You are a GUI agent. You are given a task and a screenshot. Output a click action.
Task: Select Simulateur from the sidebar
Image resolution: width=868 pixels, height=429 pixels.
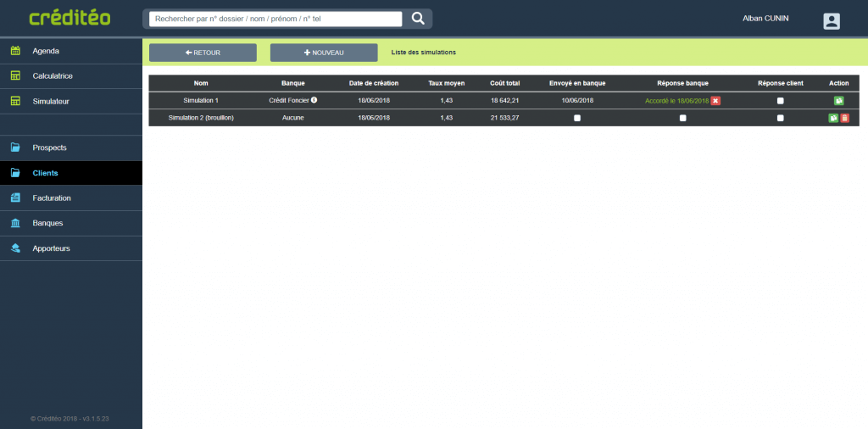click(x=51, y=101)
